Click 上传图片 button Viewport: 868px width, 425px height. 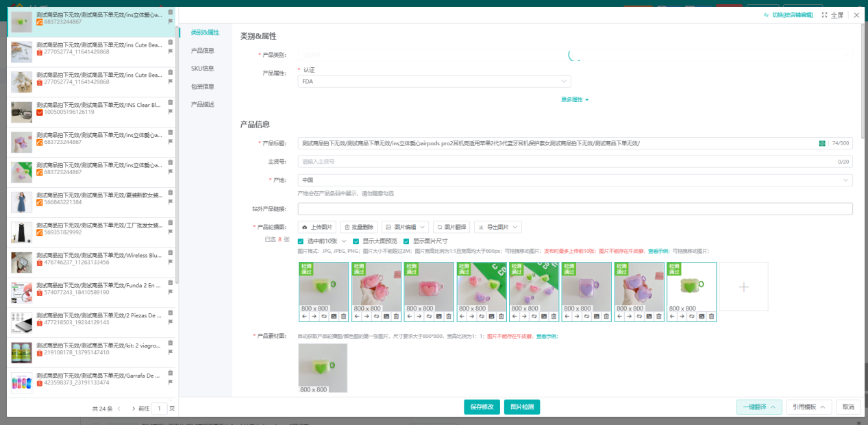tap(317, 227)
